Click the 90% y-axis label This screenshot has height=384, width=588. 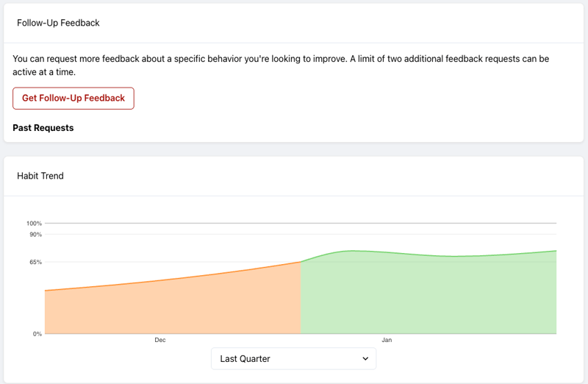coord(35,234)
